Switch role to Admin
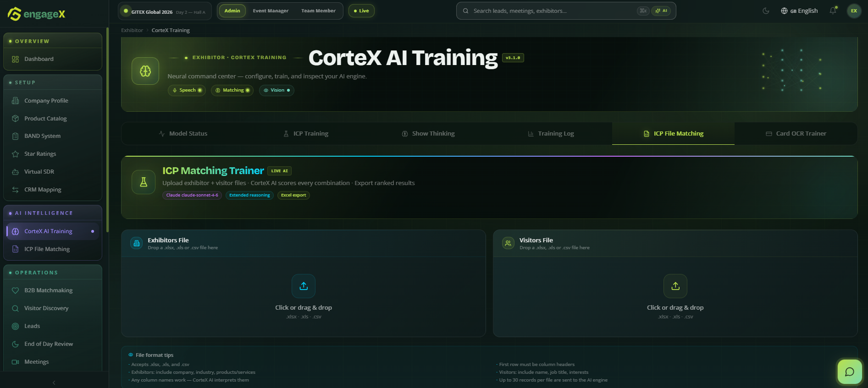The image size is (868, 388). pos(232,11)
